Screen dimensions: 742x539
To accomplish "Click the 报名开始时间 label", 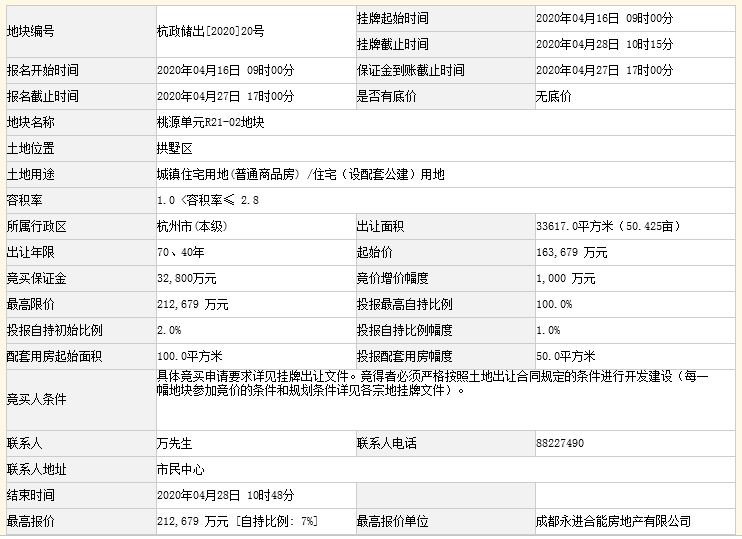I will tap(43, 71).
